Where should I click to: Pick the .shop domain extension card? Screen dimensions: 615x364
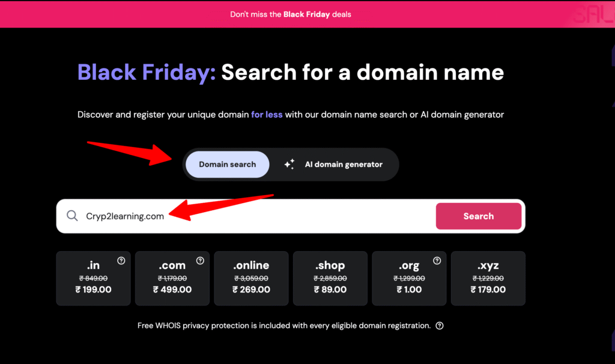click(330, 278)
